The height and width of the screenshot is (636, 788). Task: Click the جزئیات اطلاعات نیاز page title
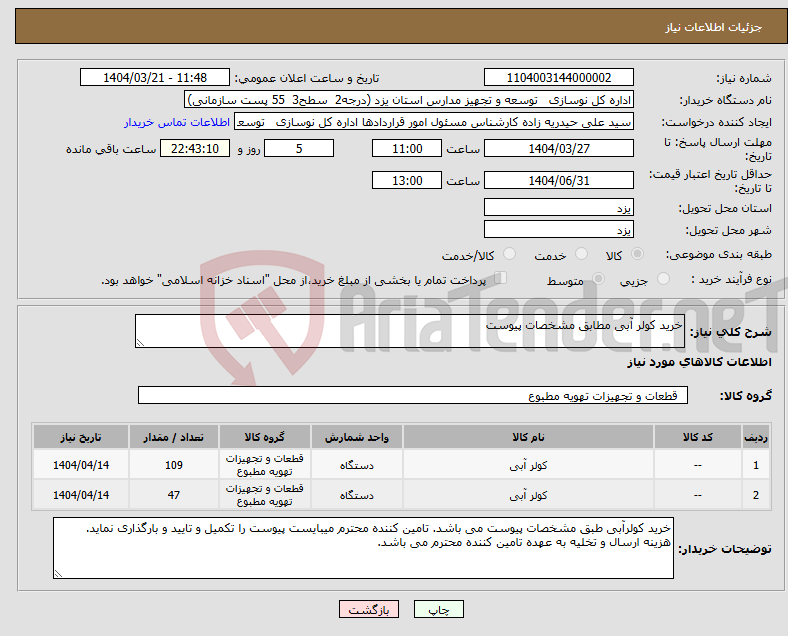pos(714,27)
